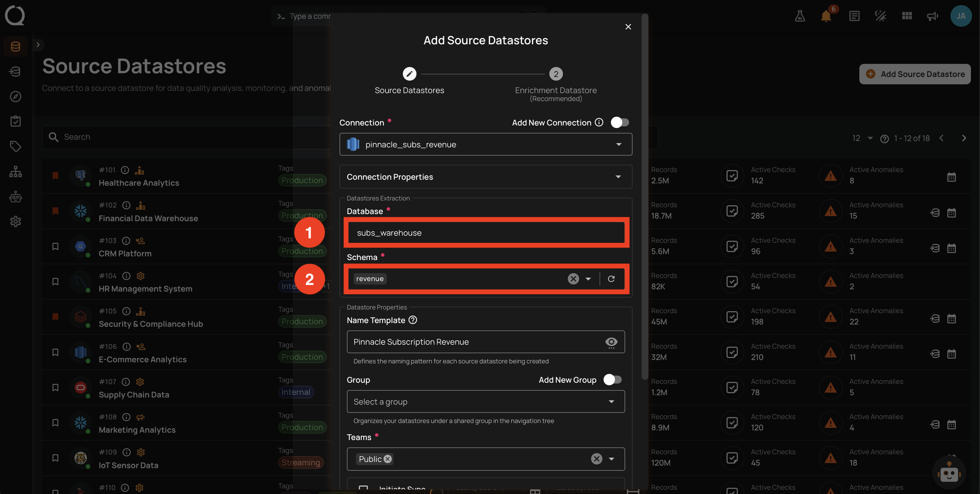Viewport: 980px width, 494px height.
Task: Toggle the bookmark for Healthcare Analytics
Action: (55, 175)
